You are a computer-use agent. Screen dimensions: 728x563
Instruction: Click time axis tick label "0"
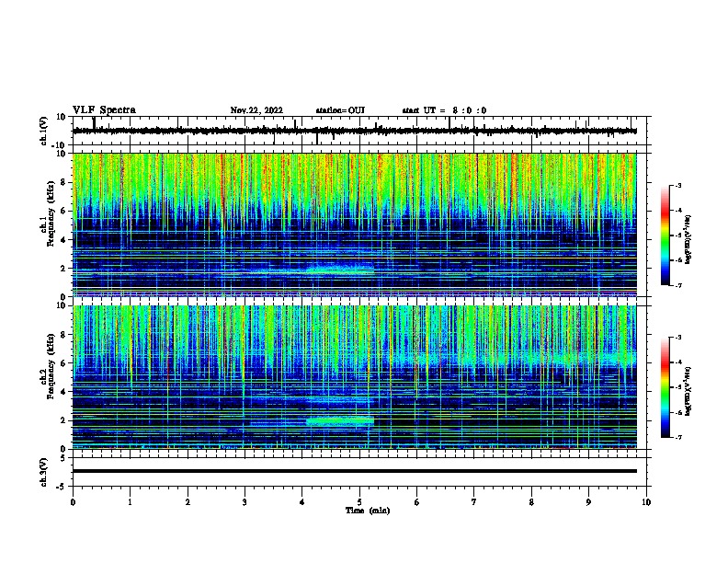coord(73,502)
